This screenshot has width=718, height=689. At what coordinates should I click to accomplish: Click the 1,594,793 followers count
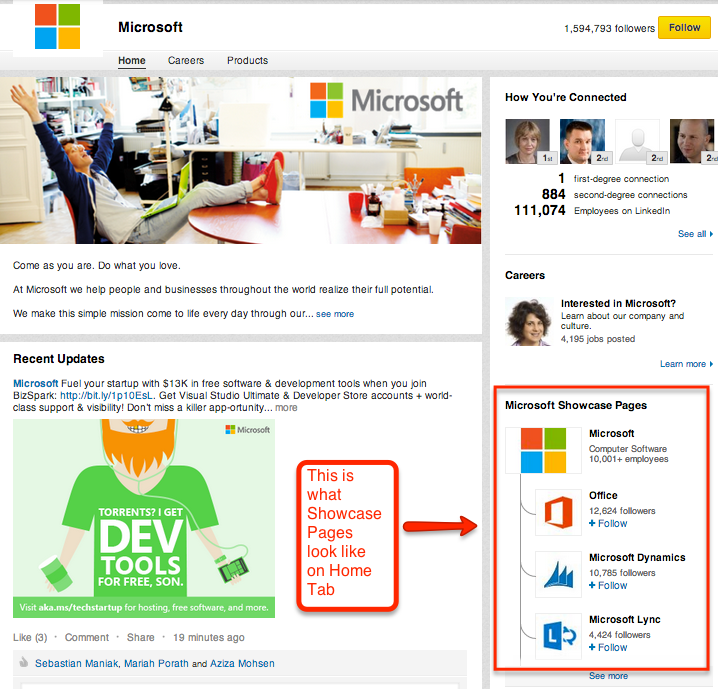(x=609, y=28)
